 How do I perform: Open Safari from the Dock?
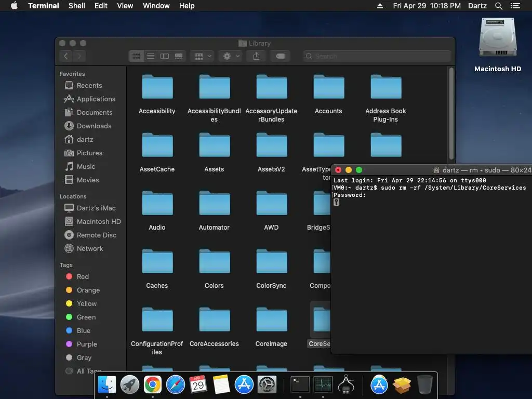coord(176,385)
